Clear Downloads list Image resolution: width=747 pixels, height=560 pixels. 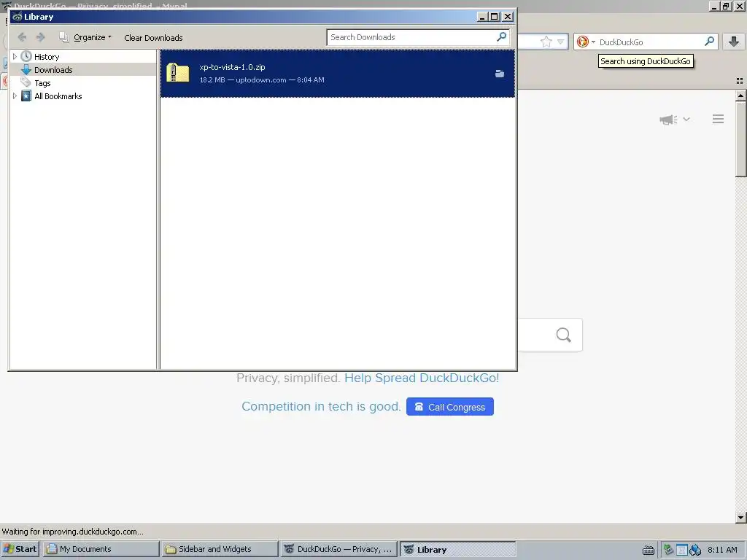153,38
